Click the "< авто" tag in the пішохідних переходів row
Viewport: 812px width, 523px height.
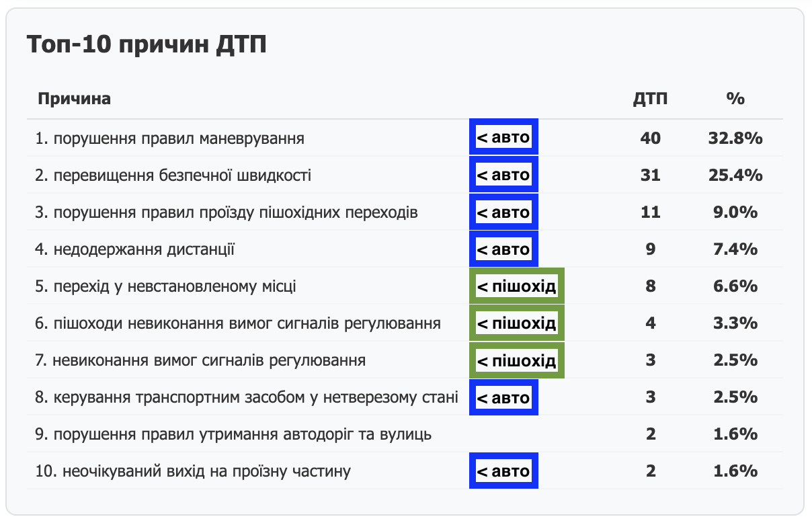pyautogui.click(x=503, y=213)
